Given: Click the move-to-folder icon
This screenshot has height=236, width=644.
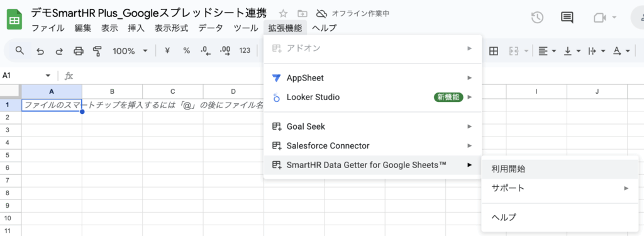Looking at the screenshot, I should (303, 13).
